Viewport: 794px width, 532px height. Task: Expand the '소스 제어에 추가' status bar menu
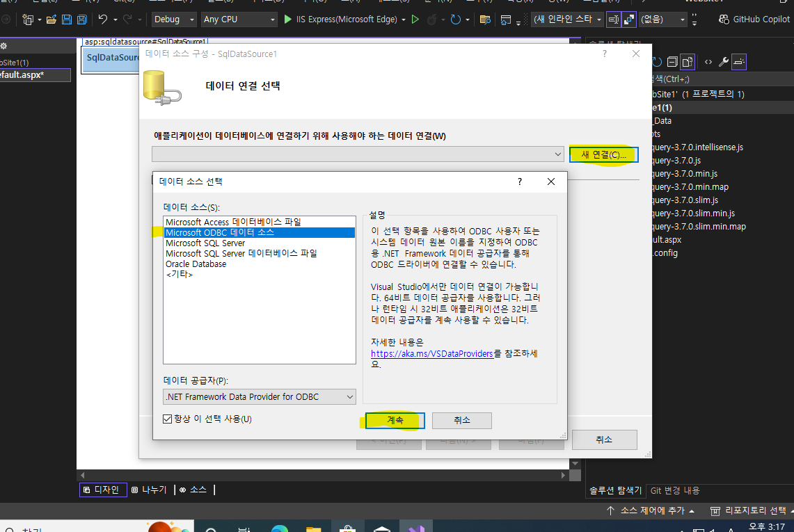(651, 510)
